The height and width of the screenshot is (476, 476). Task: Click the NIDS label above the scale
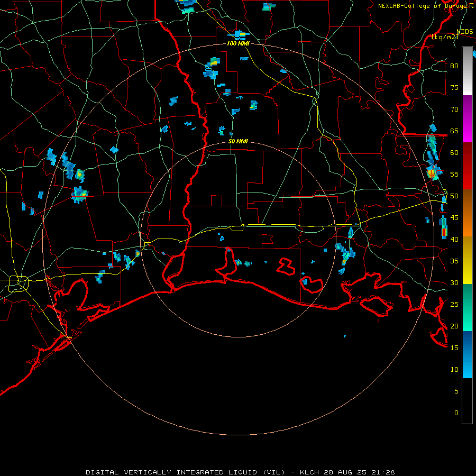pos(465,32)
